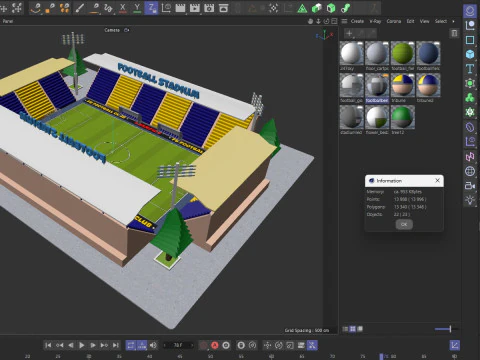This screenshot has height=360, width=480.
Task: Step to previous frame
Action: (x=71, y=345)
